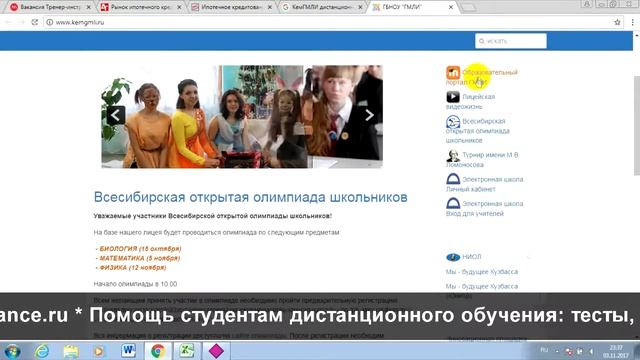Switch to Microsoft Word on the taskbar
Viewport: 640px width, 360px height.
[129, 351]
